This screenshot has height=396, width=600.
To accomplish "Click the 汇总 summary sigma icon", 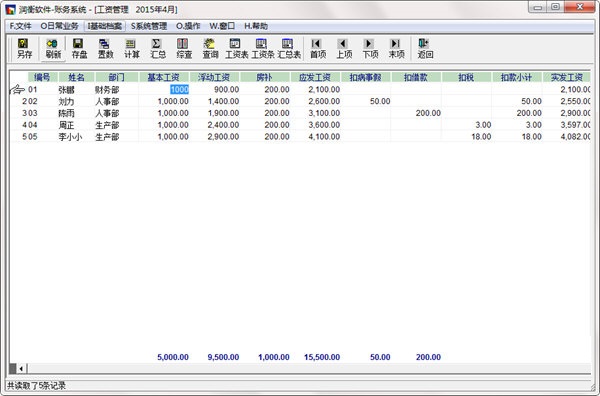I will (x=157, y=48).
